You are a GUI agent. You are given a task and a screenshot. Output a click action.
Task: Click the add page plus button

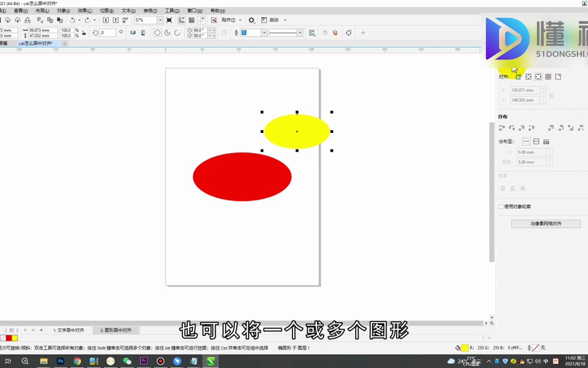pyautogui.click(x=41, y=330)
